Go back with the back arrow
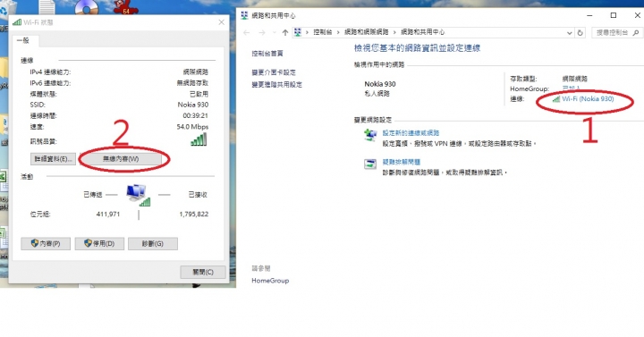The image size is (644, 337). coord(247,32)
